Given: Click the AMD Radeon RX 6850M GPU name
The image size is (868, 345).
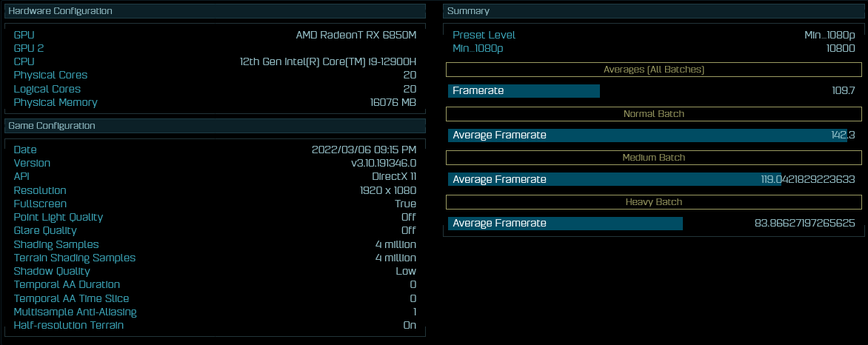Looking at the screenshot, I should pyautogui.click(x=355, y=35).
